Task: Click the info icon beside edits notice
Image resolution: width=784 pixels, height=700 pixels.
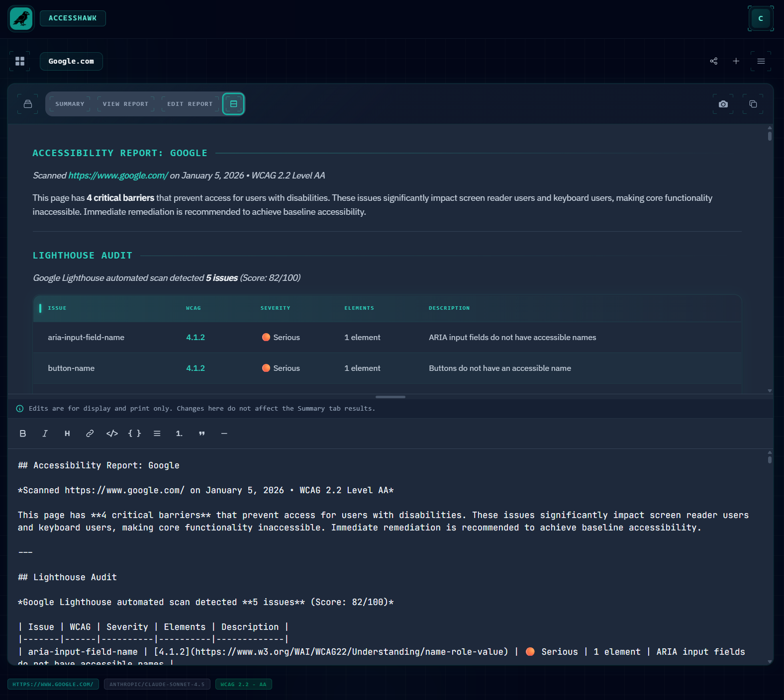Action: point(20,409)
